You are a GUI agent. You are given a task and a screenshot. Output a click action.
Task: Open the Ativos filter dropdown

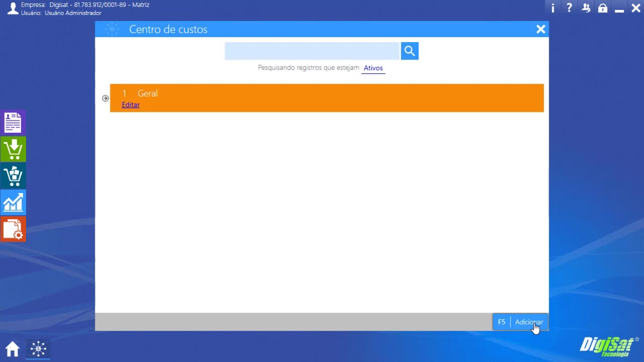[x=373, y=68]
